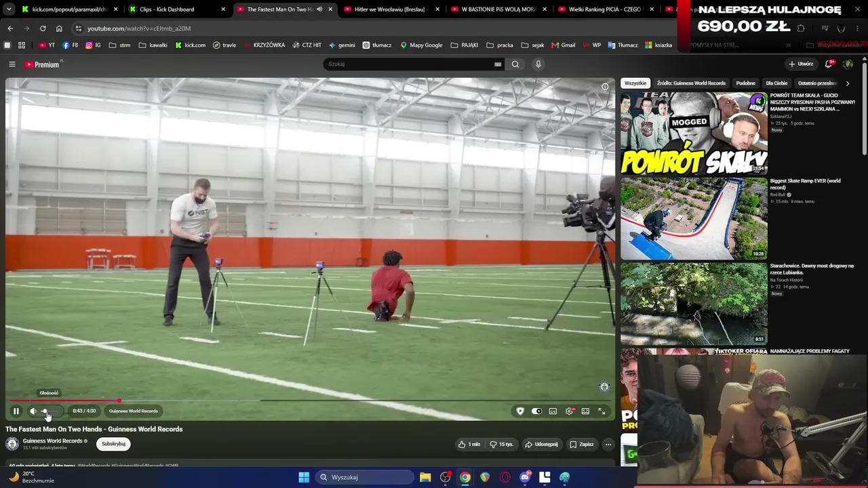Click the youtube.com address bar URL
868x488 pixels.
coord(139,28)
